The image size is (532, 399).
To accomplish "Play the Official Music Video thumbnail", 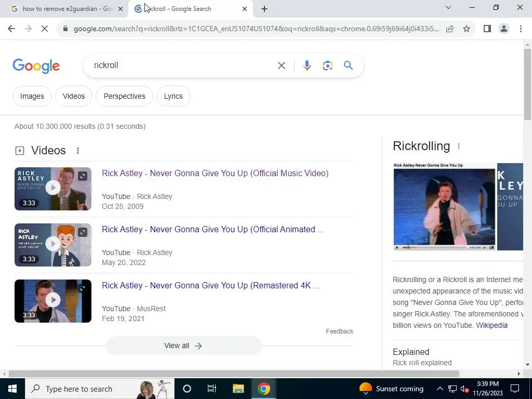I will pyautogui.click(x=53, y=188).
